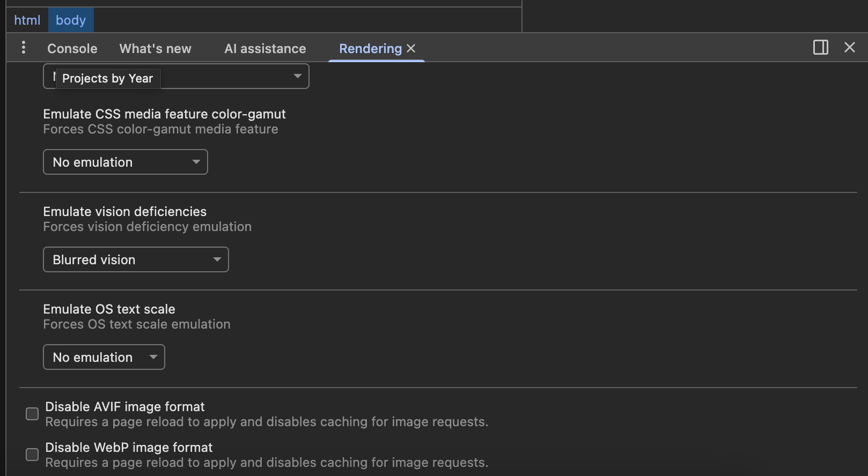Switch to the What's new tab

pos(155,49)
